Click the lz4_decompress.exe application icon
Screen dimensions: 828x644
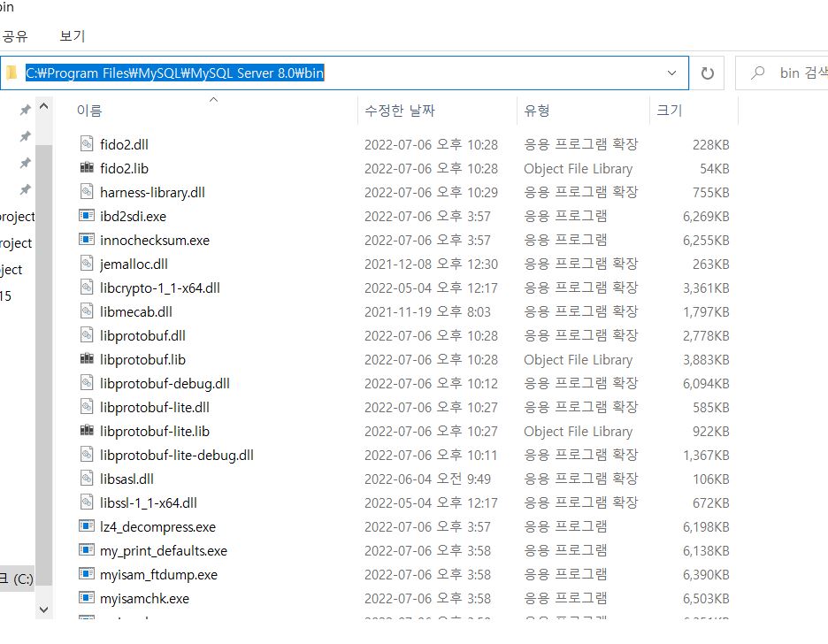(x=87, y=526)
